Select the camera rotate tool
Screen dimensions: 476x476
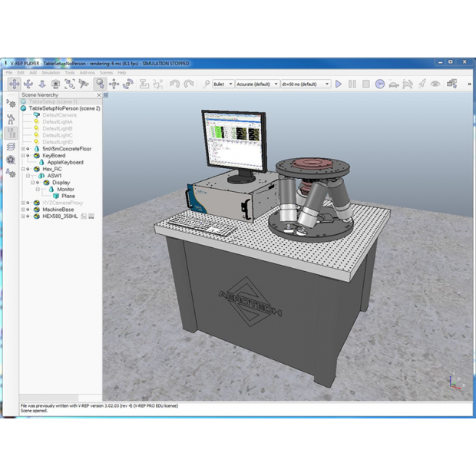click(x=28, y=84)
